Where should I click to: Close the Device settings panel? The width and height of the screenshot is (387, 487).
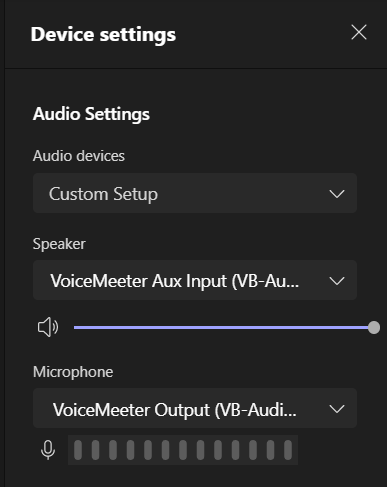[x=359, y=32]
